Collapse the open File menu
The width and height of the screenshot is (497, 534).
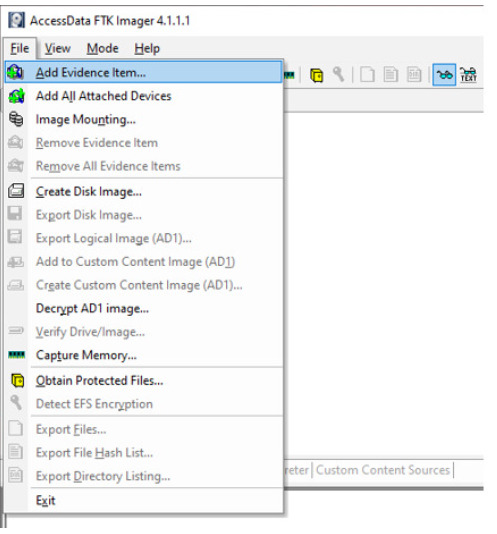click(20, 48)
